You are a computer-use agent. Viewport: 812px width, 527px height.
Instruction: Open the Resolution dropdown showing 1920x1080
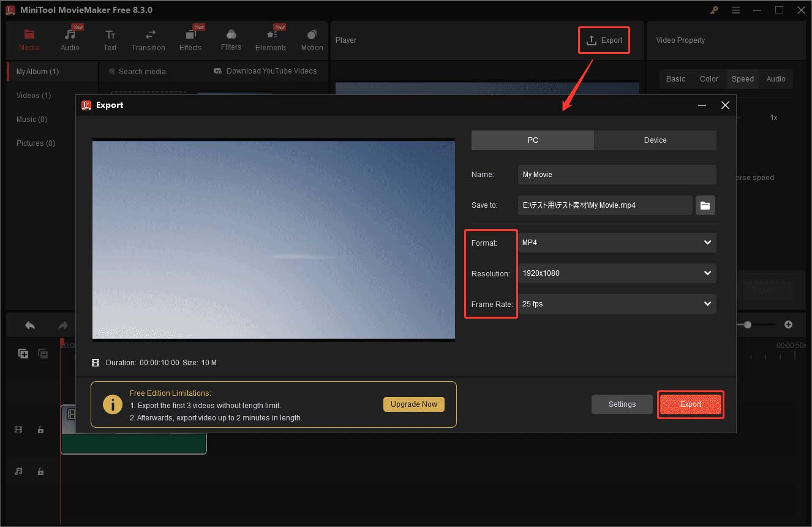pos(617,273)
